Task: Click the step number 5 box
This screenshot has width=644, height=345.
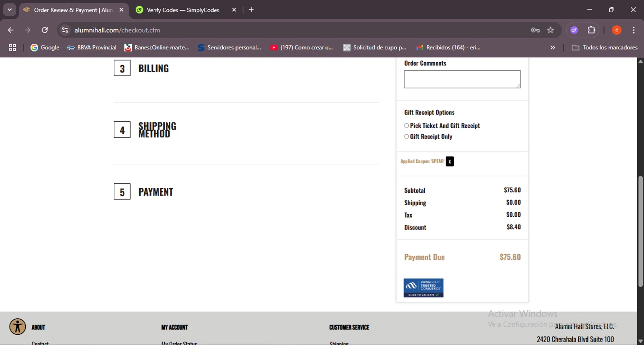Action: point(122,192)
